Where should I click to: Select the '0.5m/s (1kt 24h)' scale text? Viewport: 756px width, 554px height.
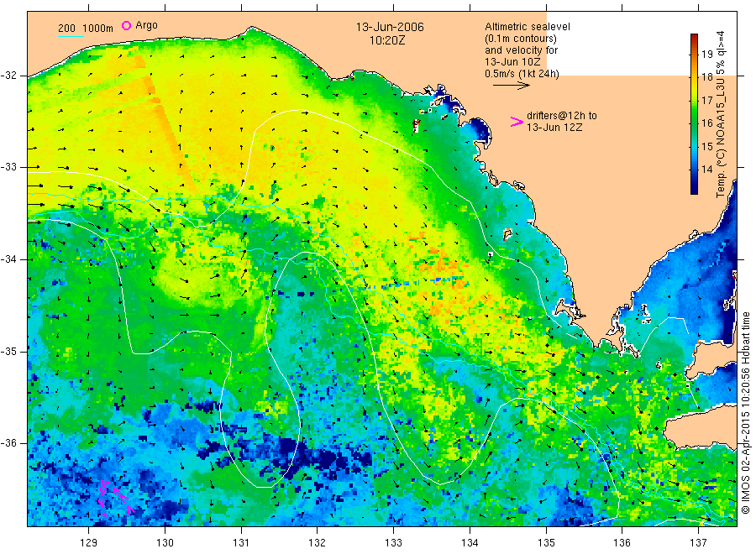522,74
